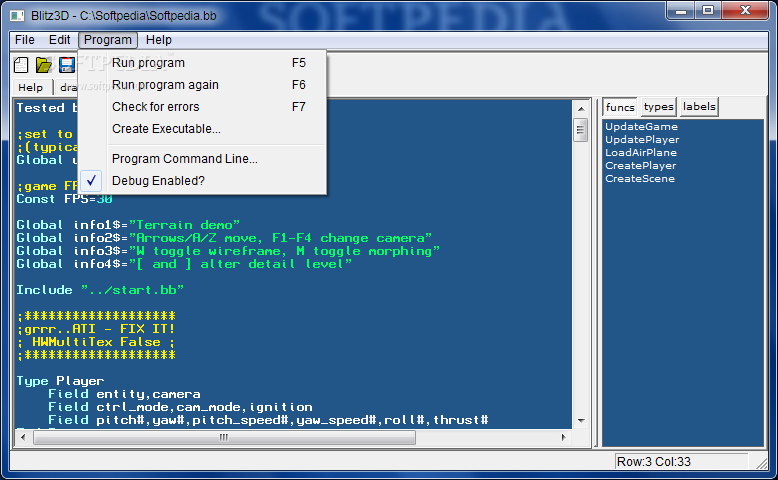This screenshot has width=778, height=480.
Task: Open the File menu
Action: click(25, 40)
